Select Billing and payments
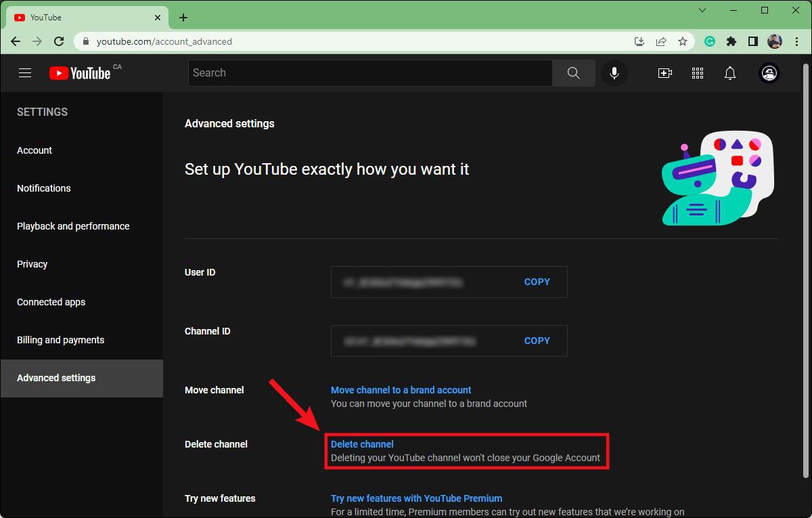812x518 pixels. tap(61, 340)
